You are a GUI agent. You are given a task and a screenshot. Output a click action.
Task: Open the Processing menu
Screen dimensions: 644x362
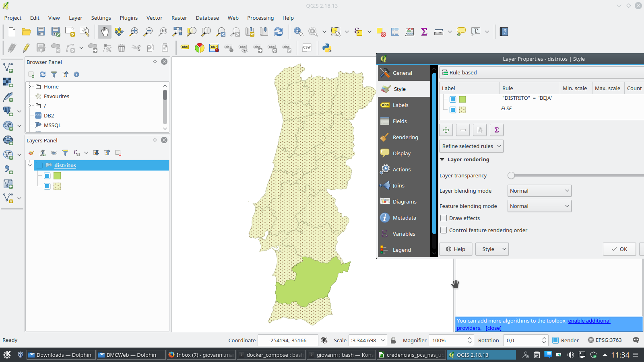[x=260, y=18]
